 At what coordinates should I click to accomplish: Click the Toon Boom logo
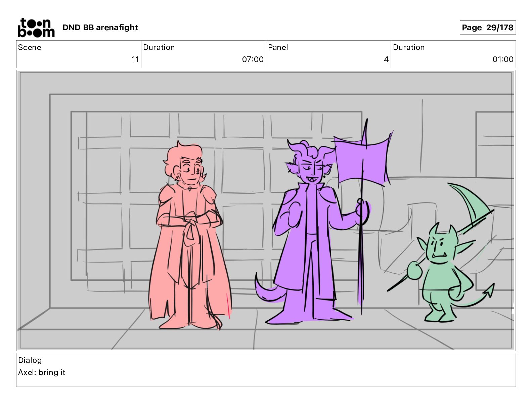coord(36,28)
